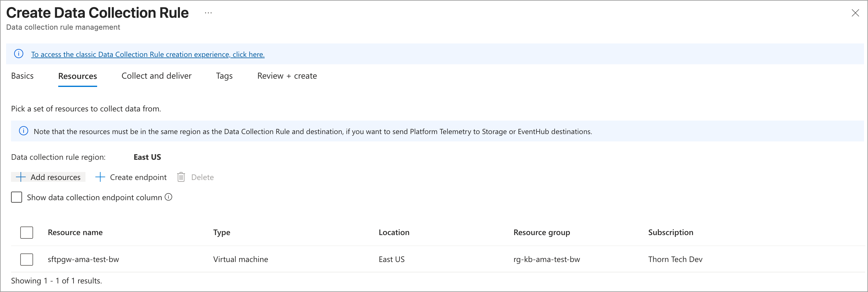868x292 pixels.
Task: Click Create endpoint button
Action: (131, 177)
